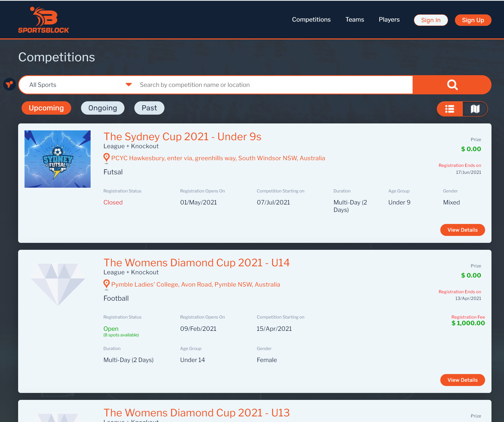
Task: Open the Sydney Futsal Cup thumbnail image
Action: [x=57, y=159]
